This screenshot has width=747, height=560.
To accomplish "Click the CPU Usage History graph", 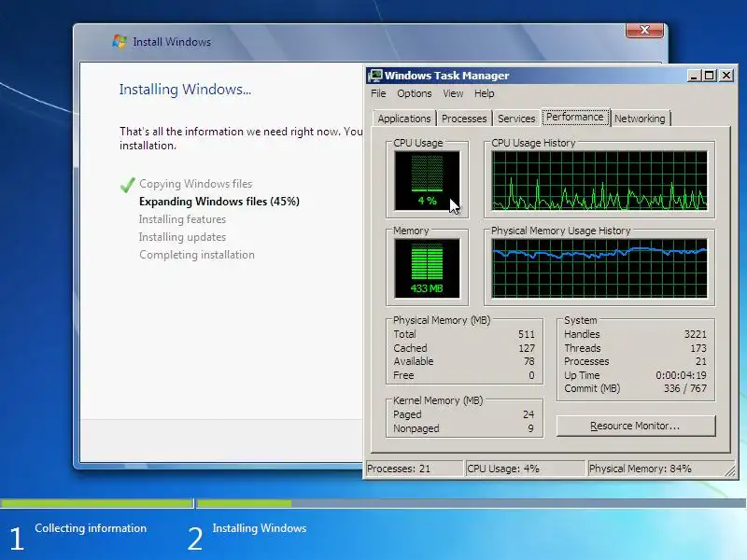I will (599, 180).
